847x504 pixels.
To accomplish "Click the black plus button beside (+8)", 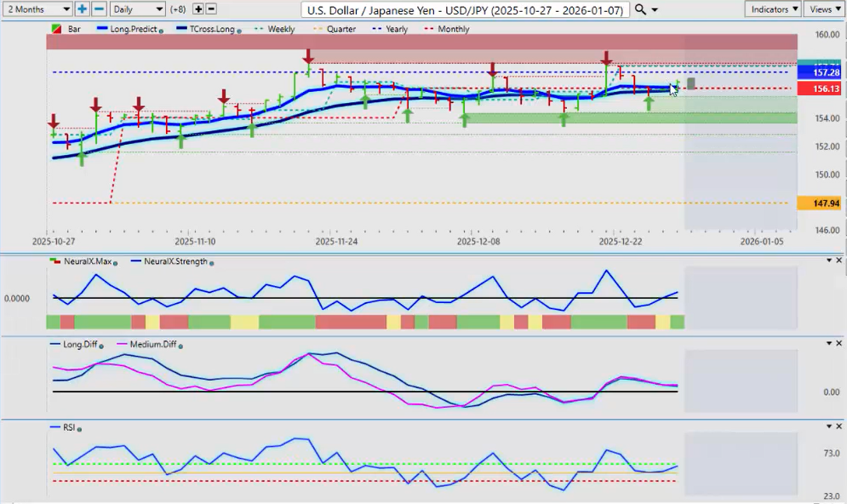I will 198,9.
